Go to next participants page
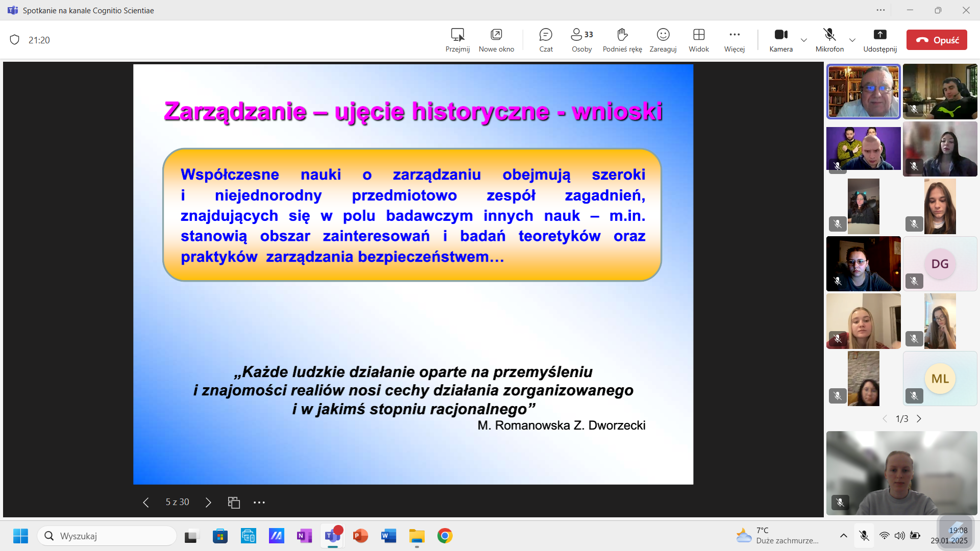This screenshot has width=980, height=551. point(919,419)
